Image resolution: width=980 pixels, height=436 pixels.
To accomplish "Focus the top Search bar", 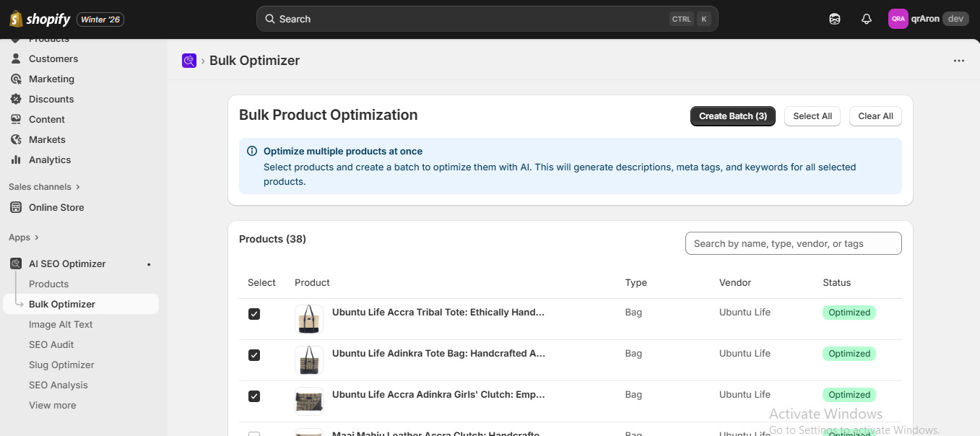I will pyautogui.click(x=487, y=19).
